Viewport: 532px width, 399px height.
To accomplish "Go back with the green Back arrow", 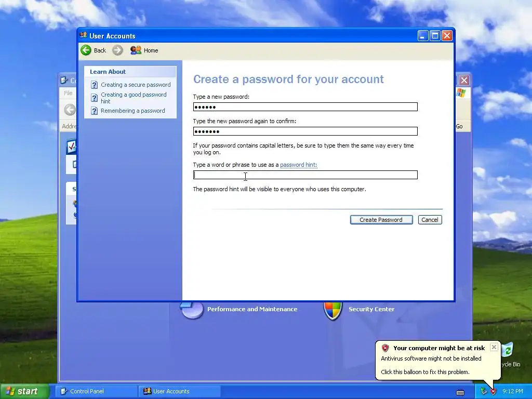I will [94, 50].
